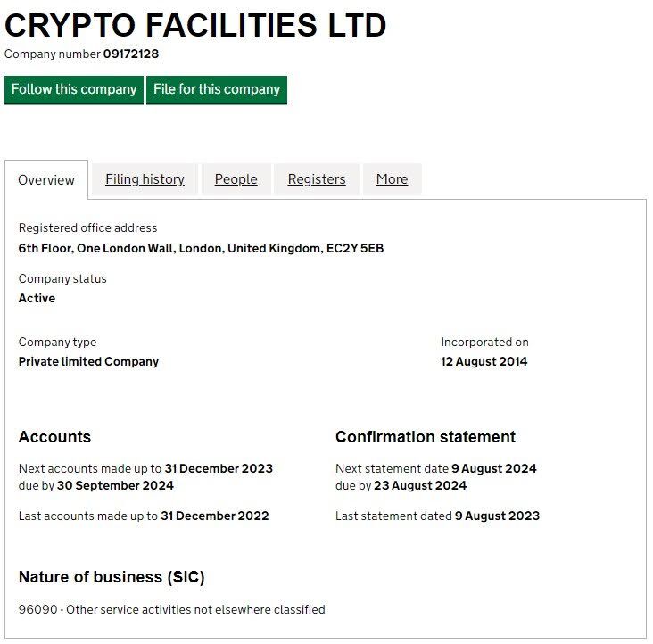Switch to the Filing history tab
653x644 pixels.
coord(145,179)
